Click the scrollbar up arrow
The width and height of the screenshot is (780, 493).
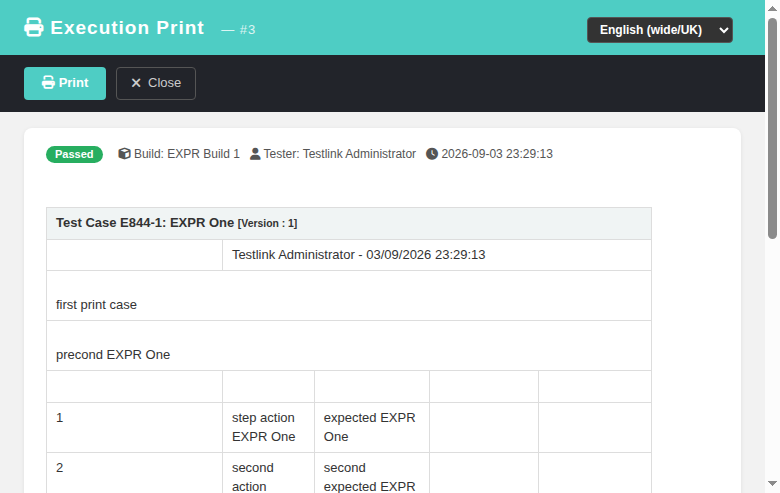pos(772,8)
